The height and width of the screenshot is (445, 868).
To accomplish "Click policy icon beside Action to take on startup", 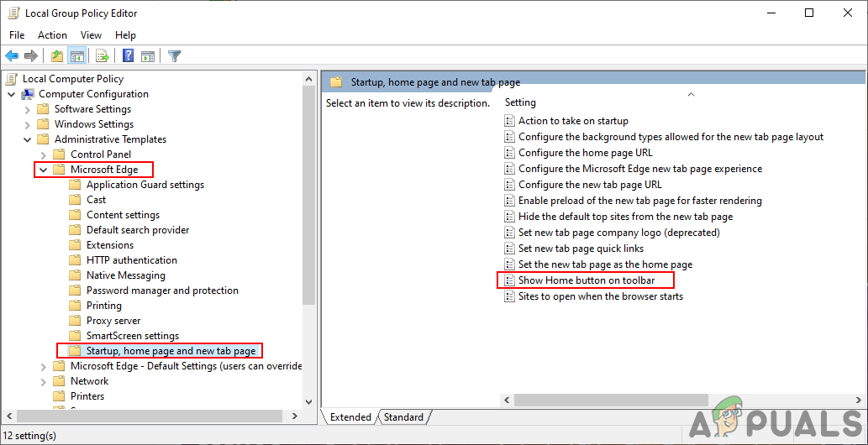I will tap(509, 121).
